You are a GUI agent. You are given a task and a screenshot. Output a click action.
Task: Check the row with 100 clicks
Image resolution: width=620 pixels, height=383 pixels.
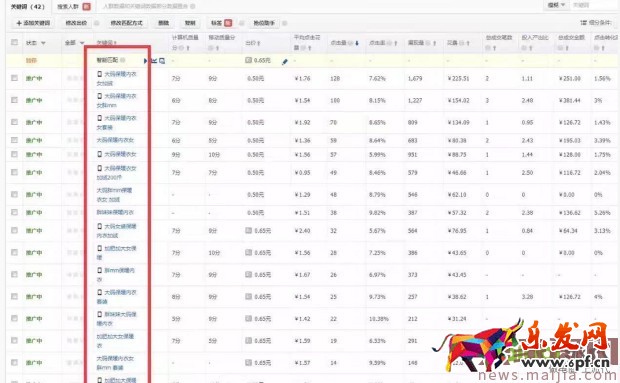click(x=15, y=100)
